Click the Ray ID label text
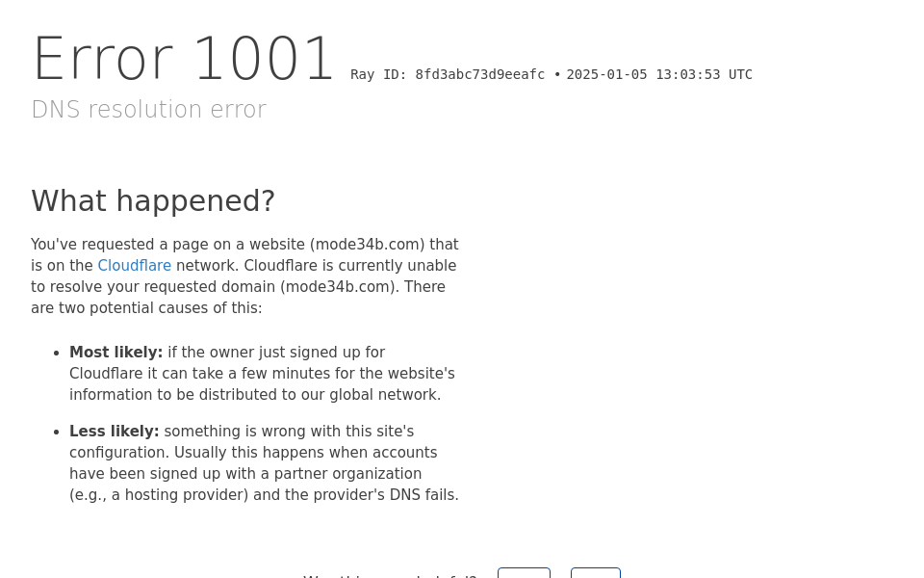The height and width of the screenshot is (578, 924). tap(379, 75)
